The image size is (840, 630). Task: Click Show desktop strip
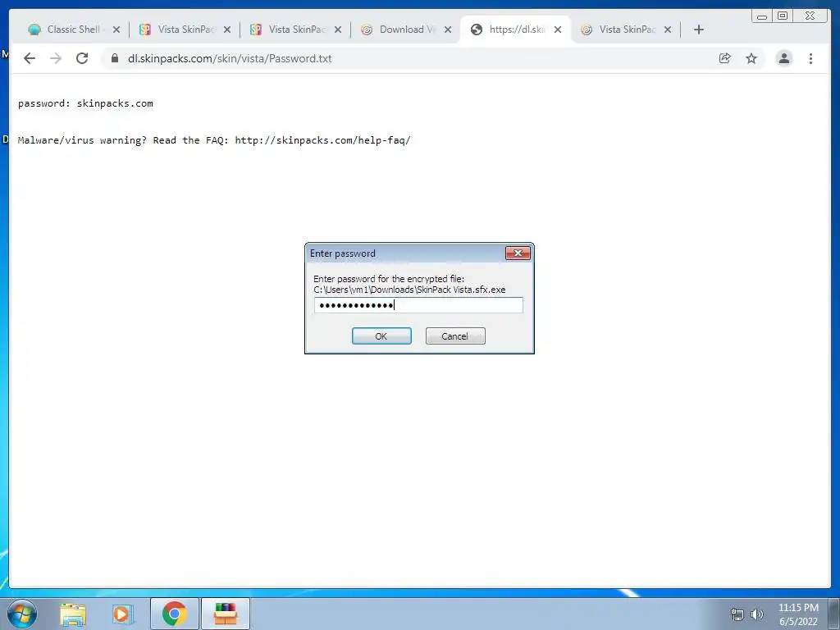coord(834,614)
